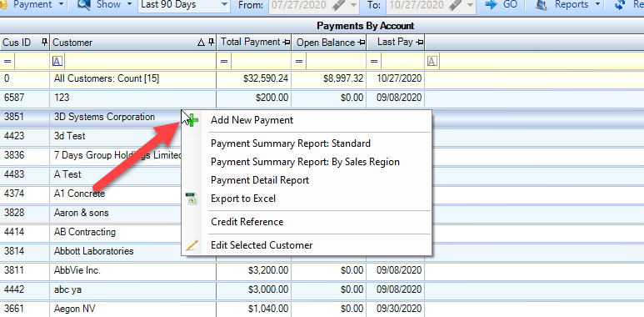The image size is (644, 317).
Task: Click the green plus Add New Payment icon
Action: click(192, 120)
